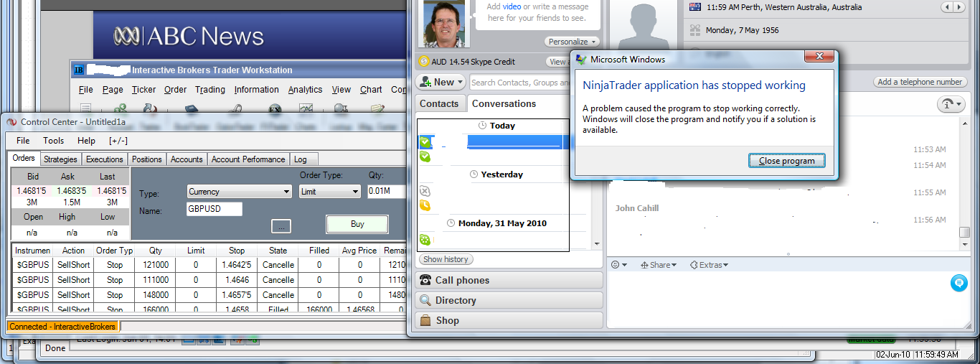Viewport: 980px width, 364px height.
Task: Click the telephone icon beside Call phones
Action: click(425, 280)
